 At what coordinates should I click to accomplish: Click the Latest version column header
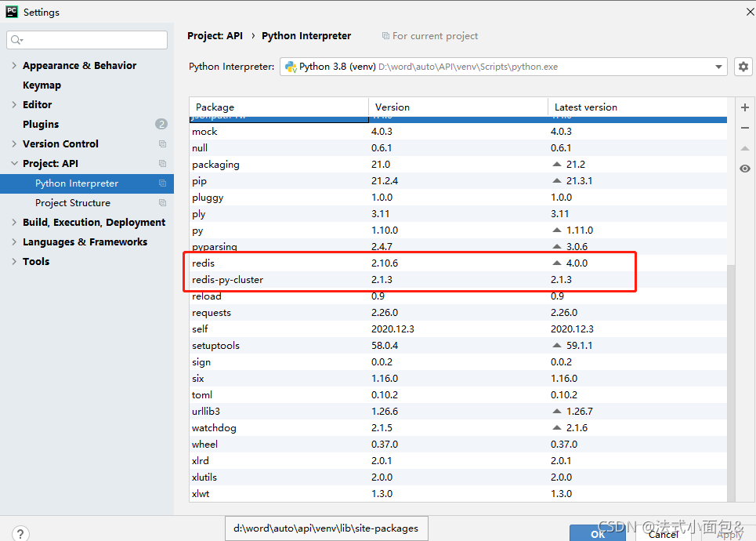point(638,107)
